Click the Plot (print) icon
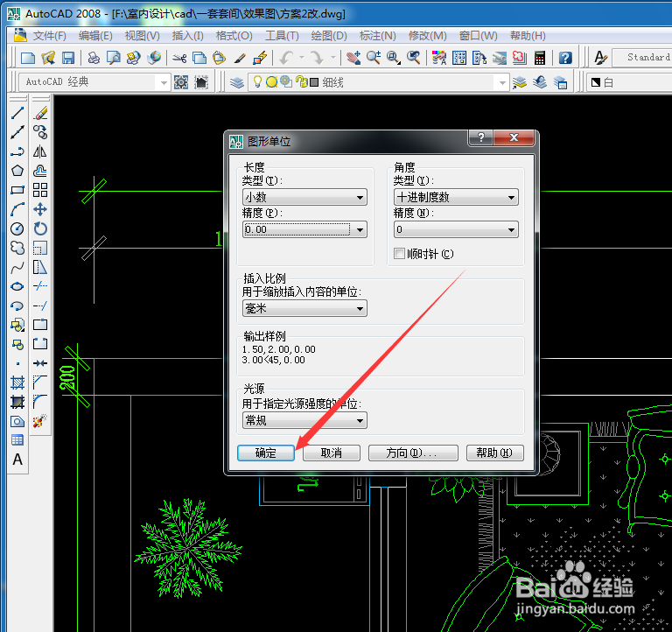Screen dimensions: 672x632 point(94,58)
